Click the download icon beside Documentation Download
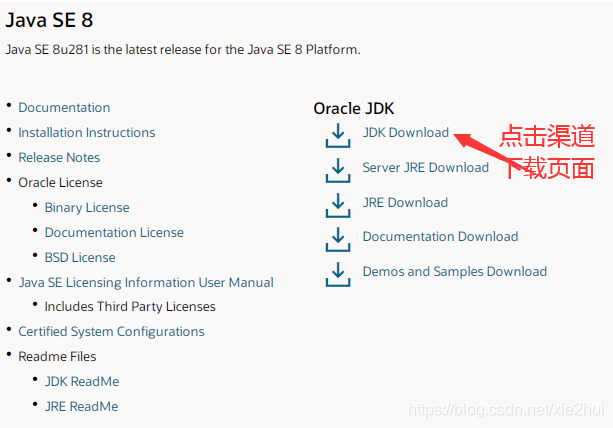Screen dimensions: 613x428 pyautogui.click(x=338, y=239)
